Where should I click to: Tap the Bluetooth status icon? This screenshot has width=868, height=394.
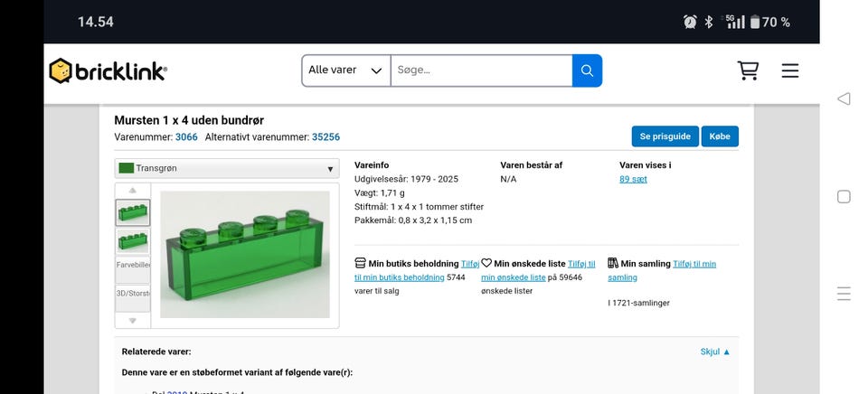point(709,22)
